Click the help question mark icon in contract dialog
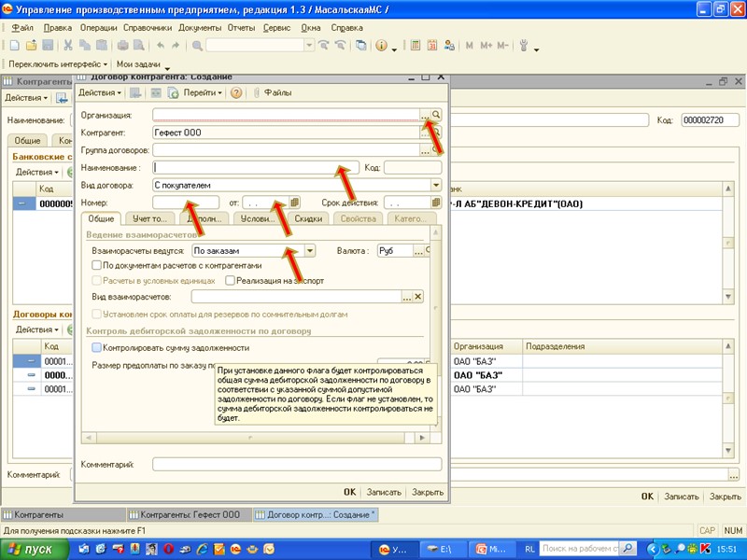The image size is (747, 560). tap(236, 92)
